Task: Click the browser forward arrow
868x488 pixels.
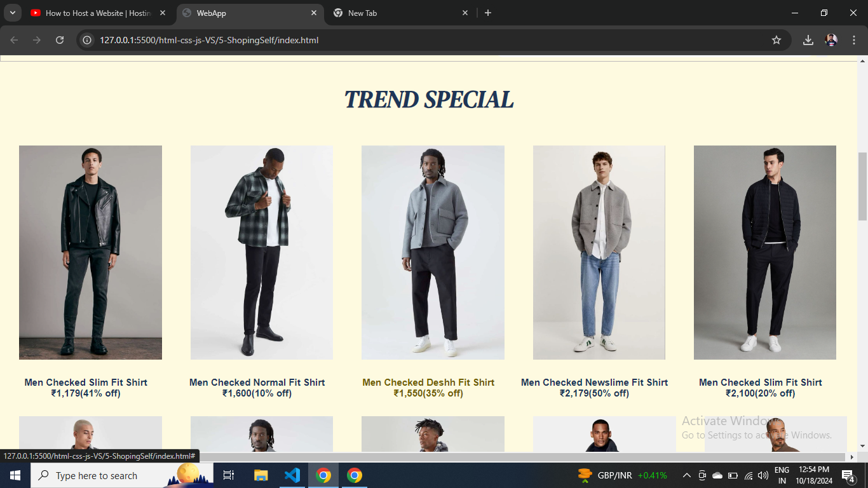Action: [x=37, y=40]
